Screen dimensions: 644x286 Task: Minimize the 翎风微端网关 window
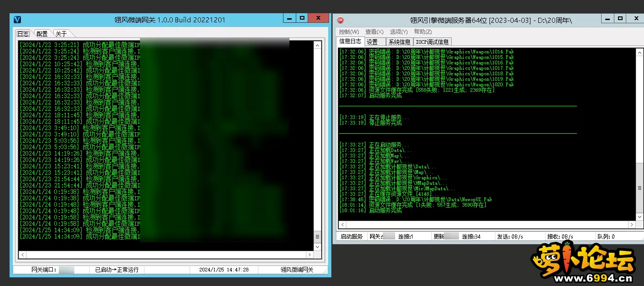[289, 18]
